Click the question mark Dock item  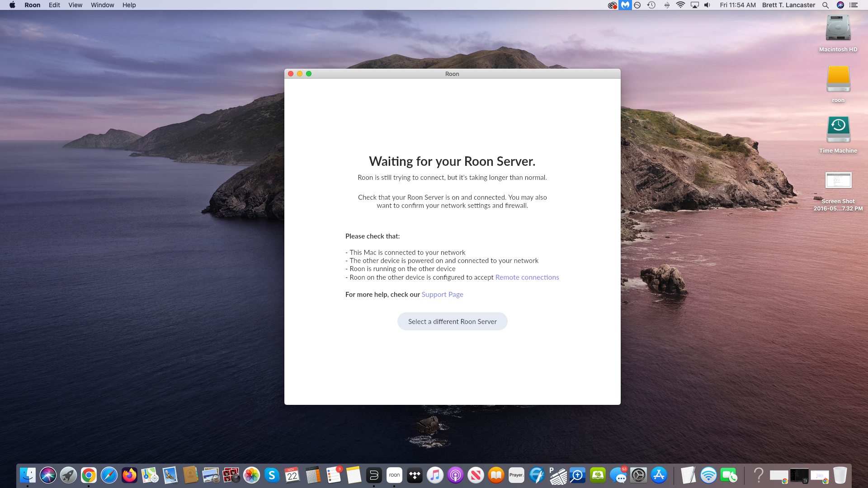pos(759,475)
